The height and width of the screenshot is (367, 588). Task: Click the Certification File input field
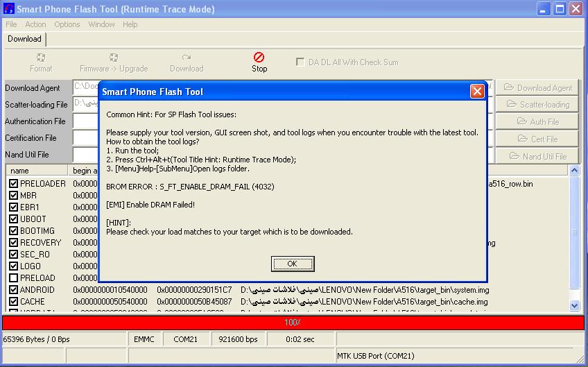[86, 138]
